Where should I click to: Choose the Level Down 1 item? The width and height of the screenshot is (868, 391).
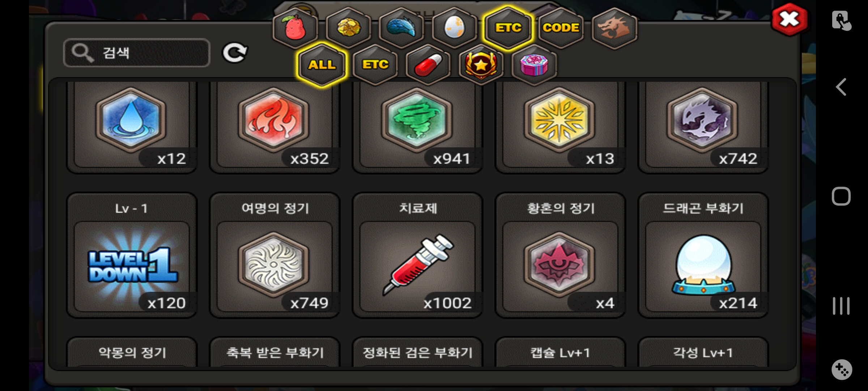[x=132, y=255]
